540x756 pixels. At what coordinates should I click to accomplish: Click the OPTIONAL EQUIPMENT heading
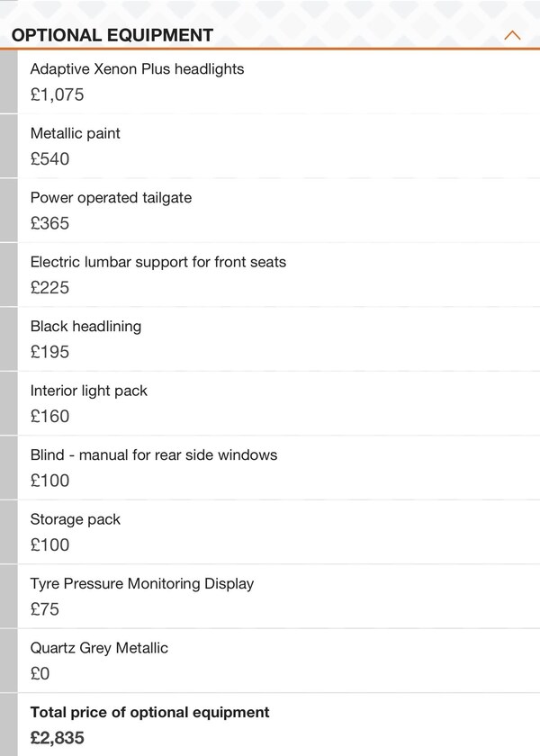pyautogui.click(x=112, y=36)
